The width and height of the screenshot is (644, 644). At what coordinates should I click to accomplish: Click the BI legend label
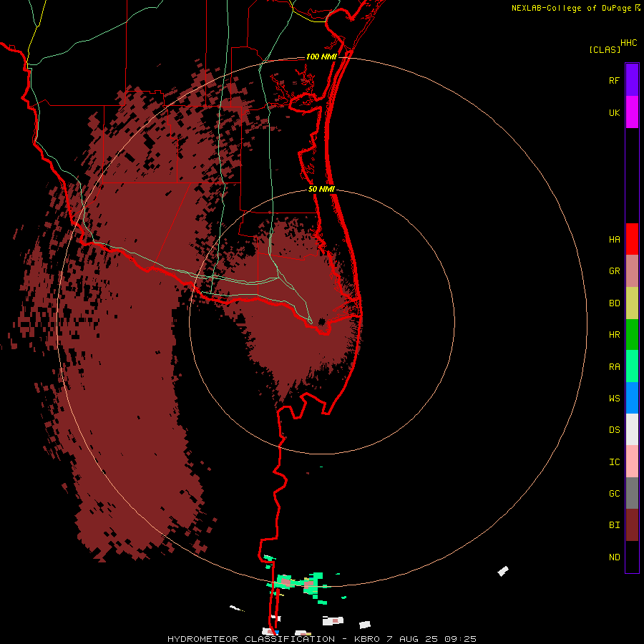click(614, 525)
